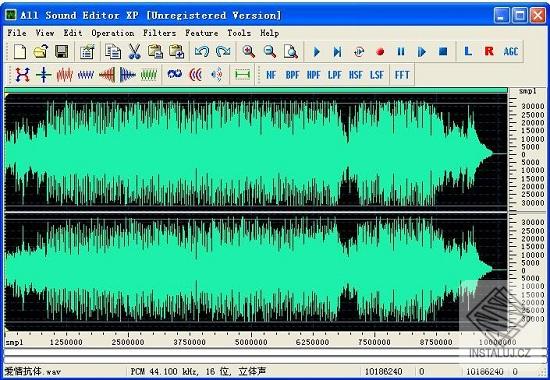Screen dimensions: 550x380
Task: Click the zoom-to-selection magnifier page icon
Action: click(x=291, y=52)
